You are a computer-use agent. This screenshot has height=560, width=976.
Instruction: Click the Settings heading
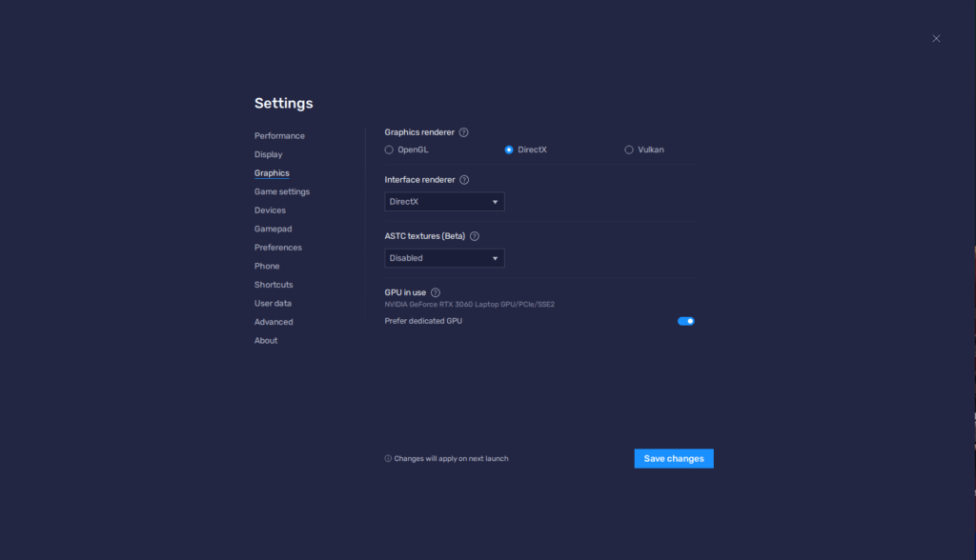(284, 103)
